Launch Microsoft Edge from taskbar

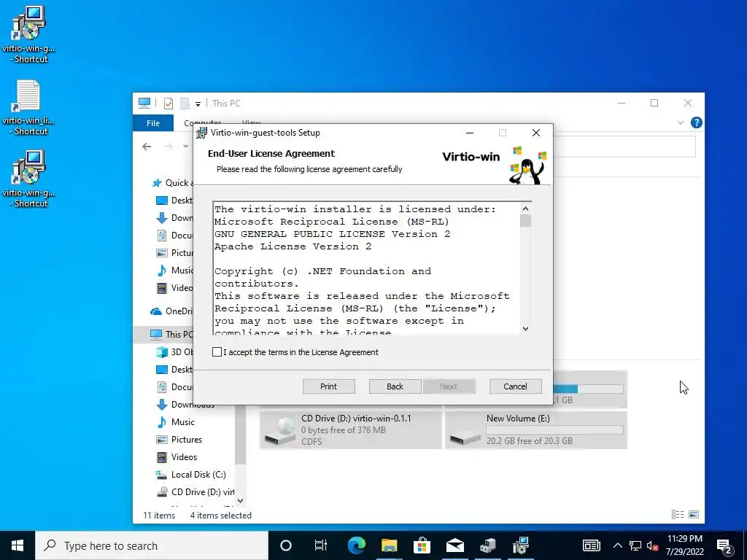coord(356,545)
